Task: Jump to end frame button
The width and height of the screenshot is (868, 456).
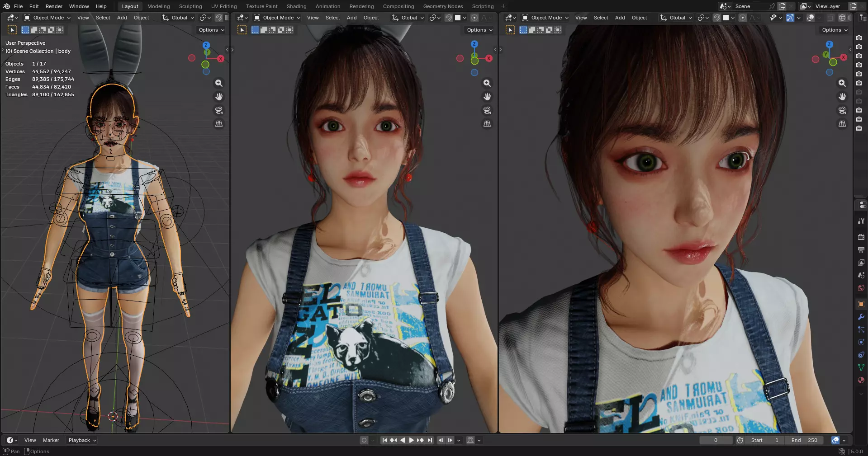Action: (x=430, y=440)
